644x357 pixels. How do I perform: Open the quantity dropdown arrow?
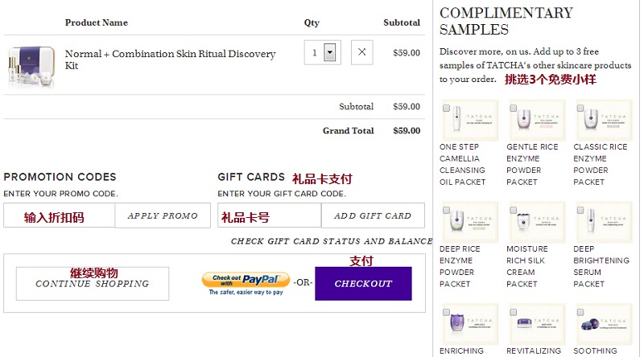tap(329, 52)
